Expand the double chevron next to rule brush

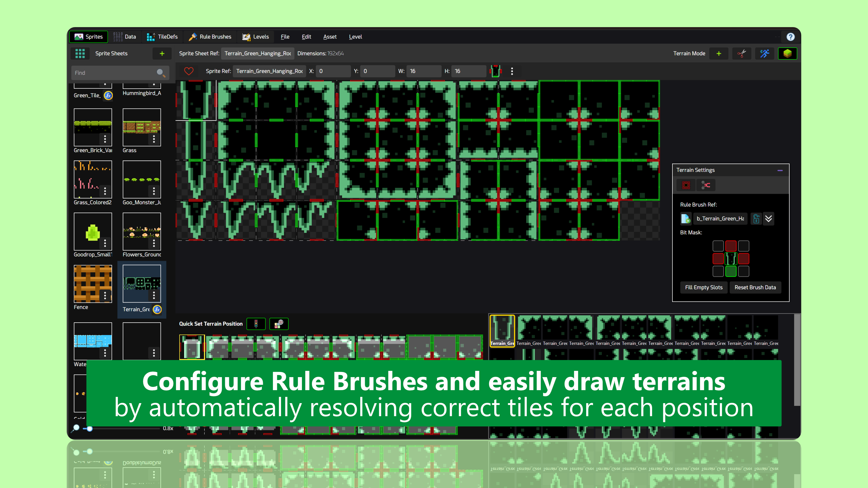(x=769, y=219)
